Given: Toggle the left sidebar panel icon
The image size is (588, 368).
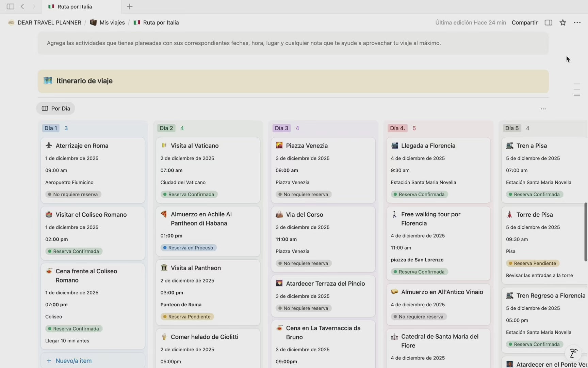Looking at the screenshot, I should click(x=10, y=6).
